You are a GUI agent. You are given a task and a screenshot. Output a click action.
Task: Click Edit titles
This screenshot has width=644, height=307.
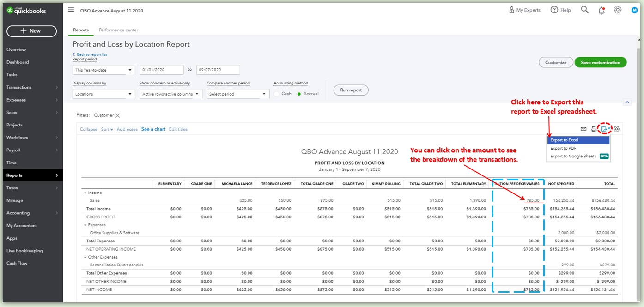tap(178, 129)
